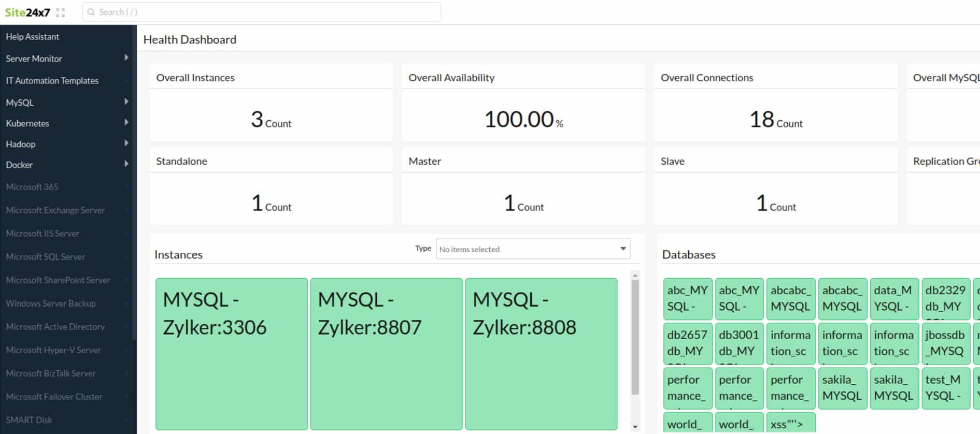Open Microsoft Active Directory item
980x434 pixels.
click(x=55, y=327)
